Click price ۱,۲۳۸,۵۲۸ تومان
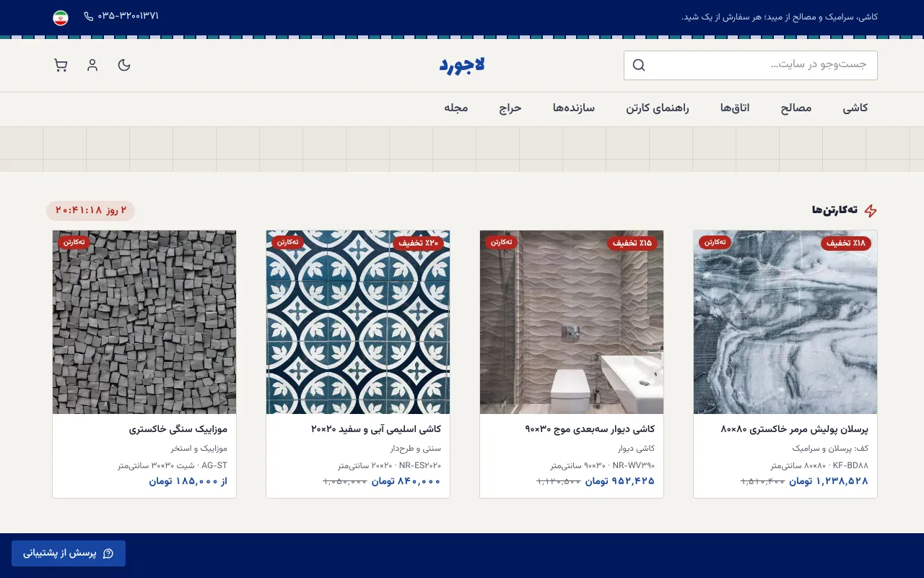 click(829, 481)
